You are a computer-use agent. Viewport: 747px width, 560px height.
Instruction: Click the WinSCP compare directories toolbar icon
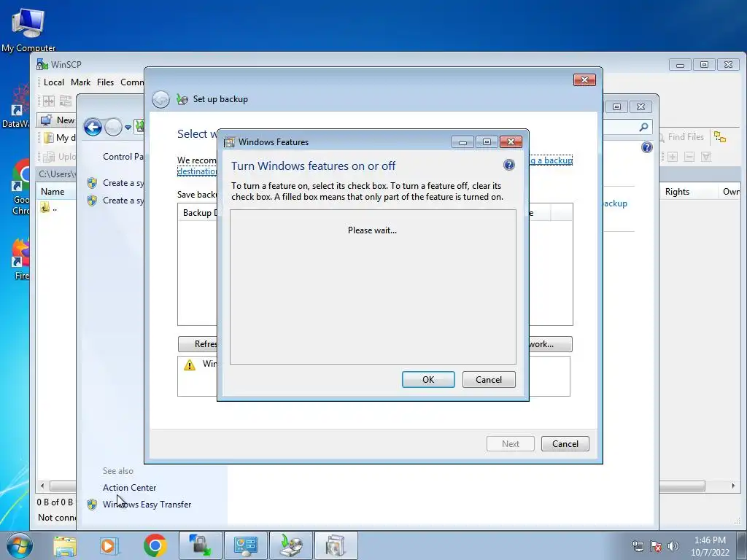[x=49, y=101]
